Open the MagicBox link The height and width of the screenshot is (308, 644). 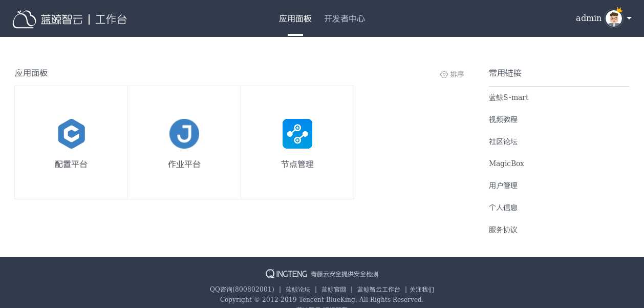pyautogui.click(x=506, y=163)
